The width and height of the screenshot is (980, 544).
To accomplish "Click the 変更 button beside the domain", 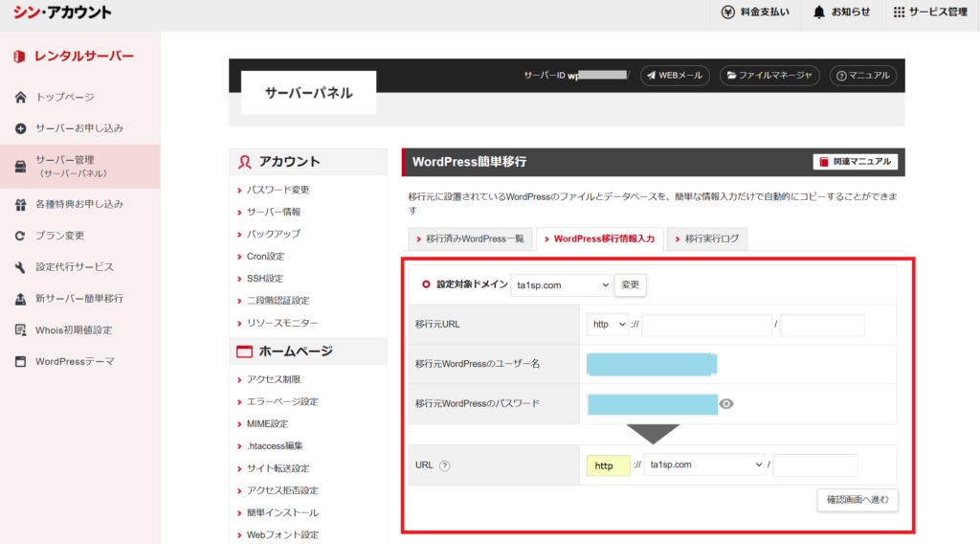I will pyautogui.click(x=630, y=284).
